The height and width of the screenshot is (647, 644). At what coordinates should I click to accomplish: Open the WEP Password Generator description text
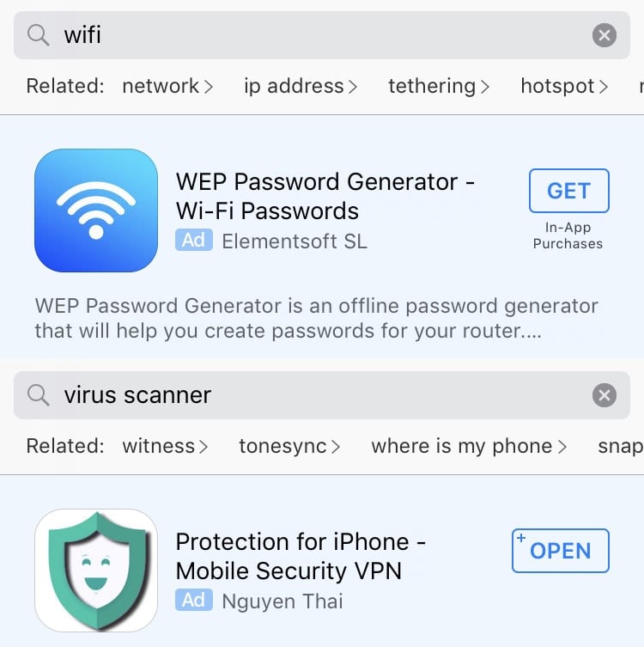coord(316,318)
